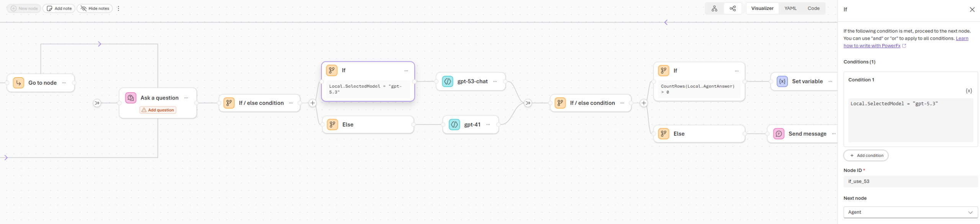The height and width of the screenshot is (224, 980).
Task: Click the gpt-53-chat agent node icon
Action: tap(448, 82)
